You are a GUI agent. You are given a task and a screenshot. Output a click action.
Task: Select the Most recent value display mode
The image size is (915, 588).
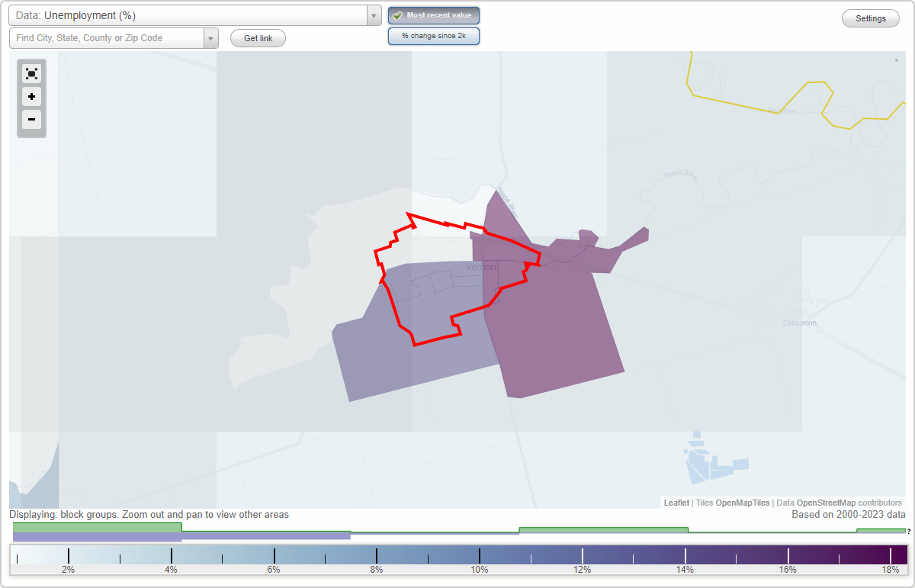pos(433,14)
